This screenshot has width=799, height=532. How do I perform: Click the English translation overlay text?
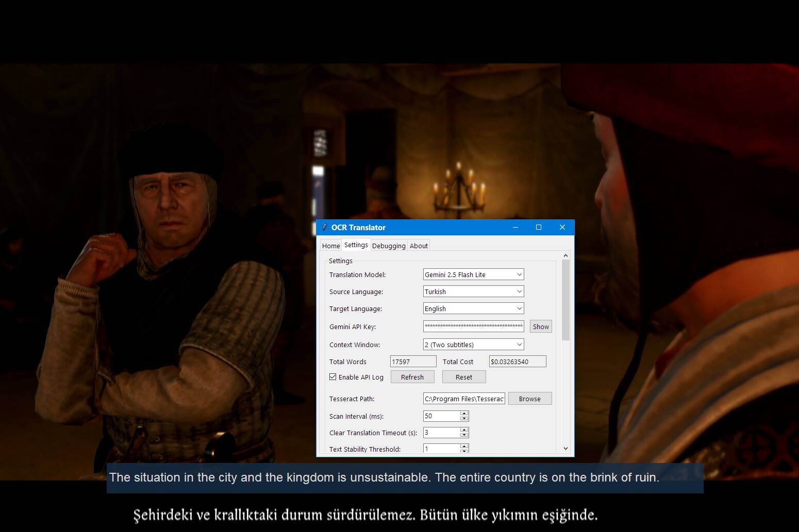click(384, 477)
